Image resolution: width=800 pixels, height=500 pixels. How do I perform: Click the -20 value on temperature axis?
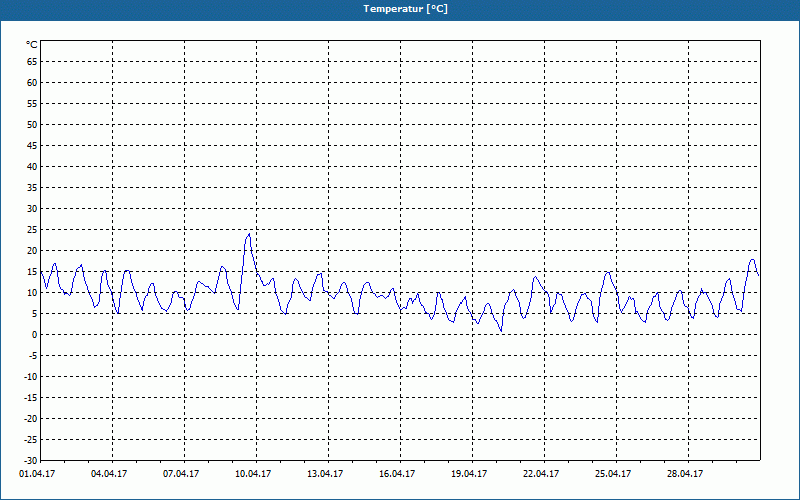coord(31,418)
